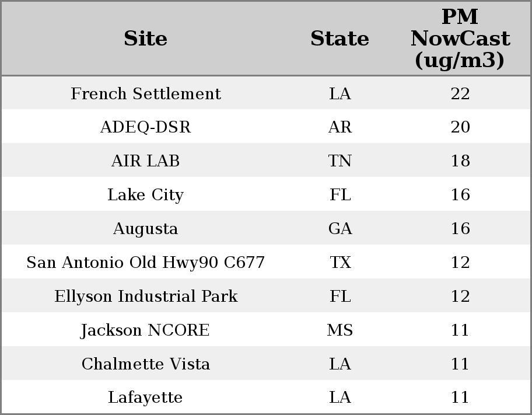This screenshot has width=532, height=415.
Task: Click the GA state cell
Action: click(340, 229)
